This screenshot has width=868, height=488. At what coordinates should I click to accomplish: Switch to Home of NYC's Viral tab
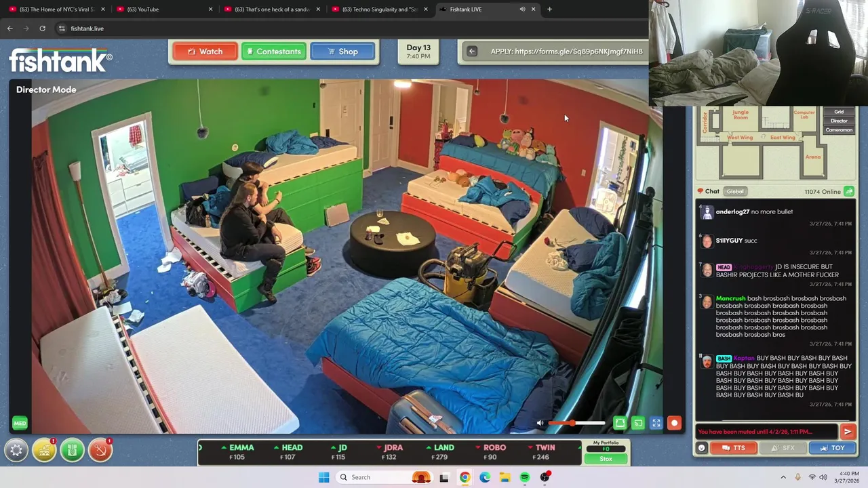tap(56, 9)
